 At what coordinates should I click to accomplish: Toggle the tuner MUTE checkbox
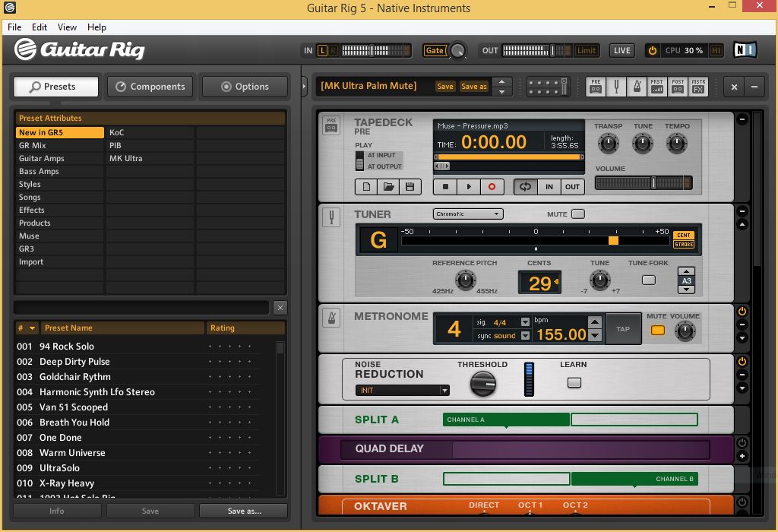pyautogui.click(x=578, y=214)
